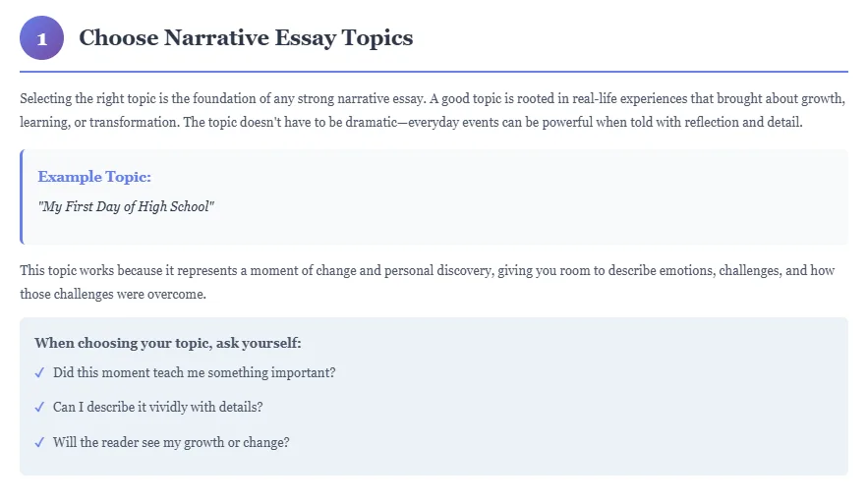The width and height of the screenshot is (868, 502).
Task: Click the "Did this moment teach me something important?" item
Action: (x=195, y=373)
